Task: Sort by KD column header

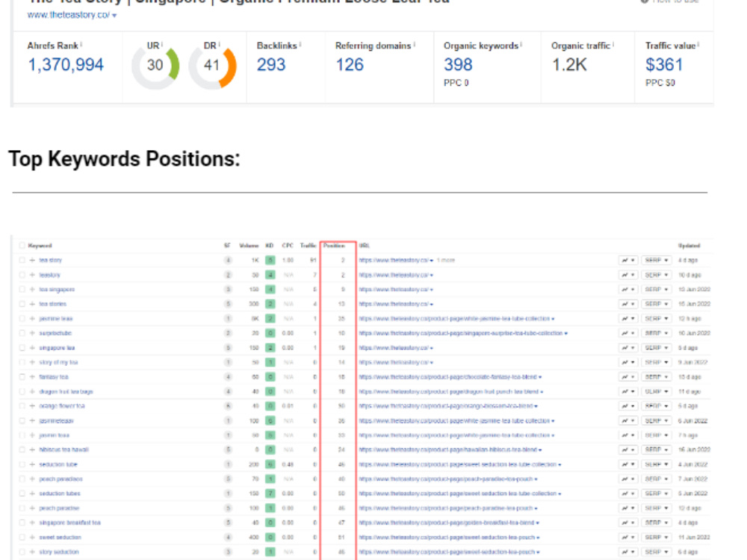Action: (269, 246)
